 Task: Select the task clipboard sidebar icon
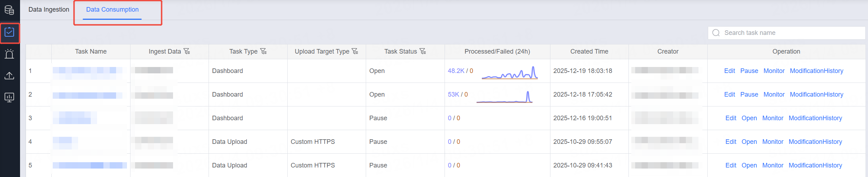coord(9,32)
